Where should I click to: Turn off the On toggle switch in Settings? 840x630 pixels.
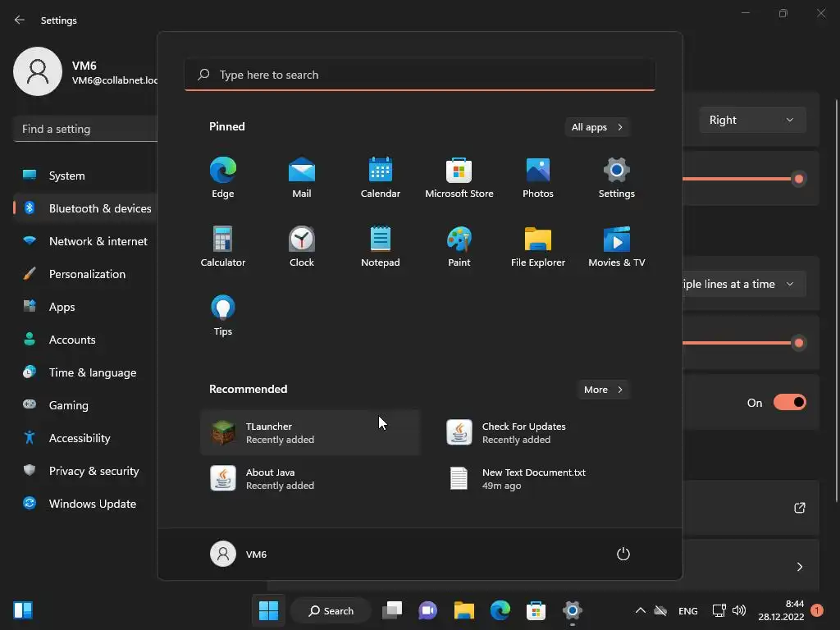[790, 402]
